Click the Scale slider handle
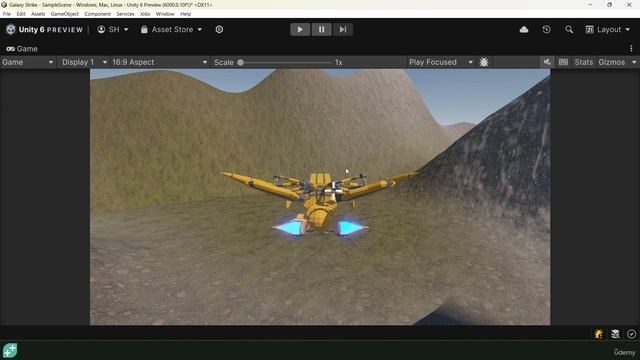Image resolution: width=640 pixels, height=360 pixels. pyautogui.click(x=240, y=62)
